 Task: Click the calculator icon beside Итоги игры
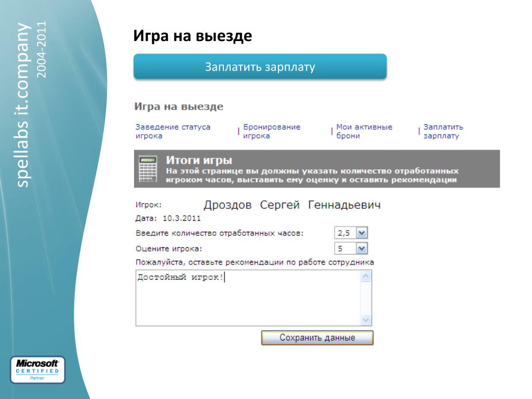click(148, 169)
